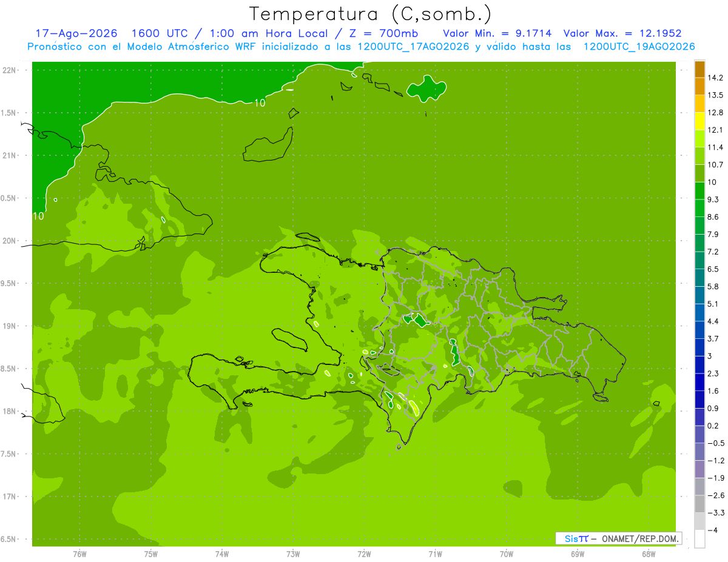Click the yellow colorbar segment between 12.1 and 12.8
728x562 pixels.
pyautogui.click(x=699, y=121)
